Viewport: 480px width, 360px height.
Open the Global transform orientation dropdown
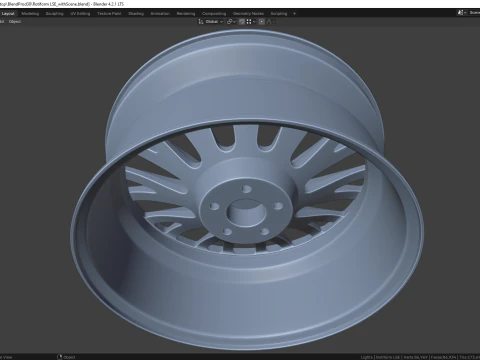tap(214, 22)
